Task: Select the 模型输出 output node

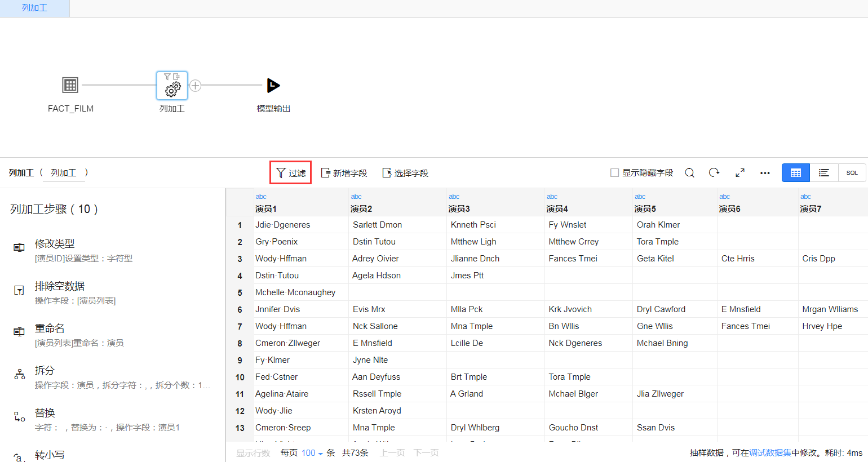Action: tap(273, 86)
